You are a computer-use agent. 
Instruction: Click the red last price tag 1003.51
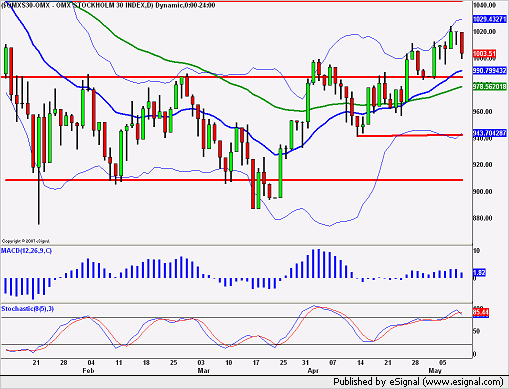[485, 54]
